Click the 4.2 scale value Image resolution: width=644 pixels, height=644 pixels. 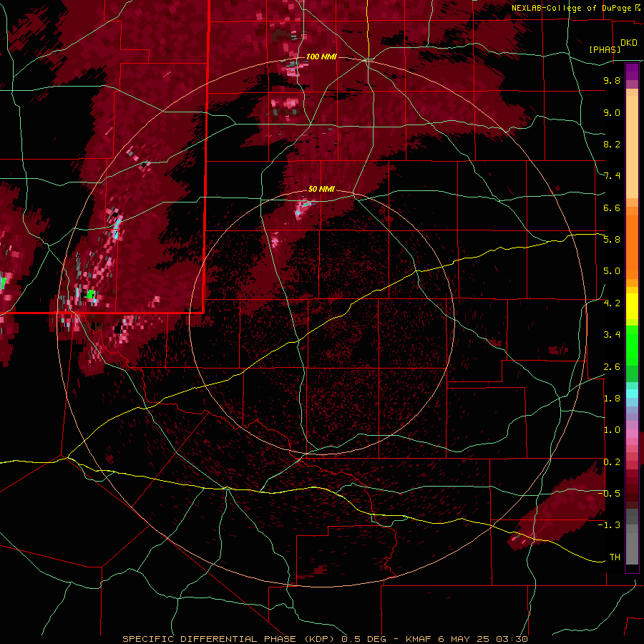612,303
